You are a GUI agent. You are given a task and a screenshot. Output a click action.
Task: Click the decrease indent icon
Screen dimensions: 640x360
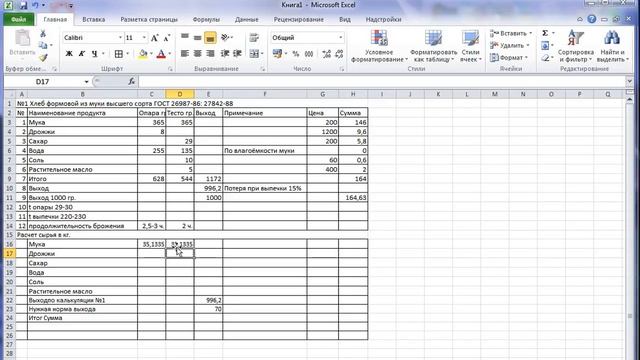(x=224, y=53)
